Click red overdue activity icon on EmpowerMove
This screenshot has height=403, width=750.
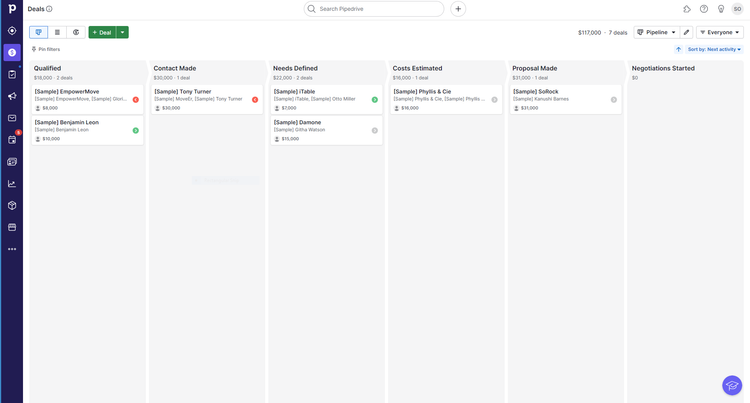[136, 99]
